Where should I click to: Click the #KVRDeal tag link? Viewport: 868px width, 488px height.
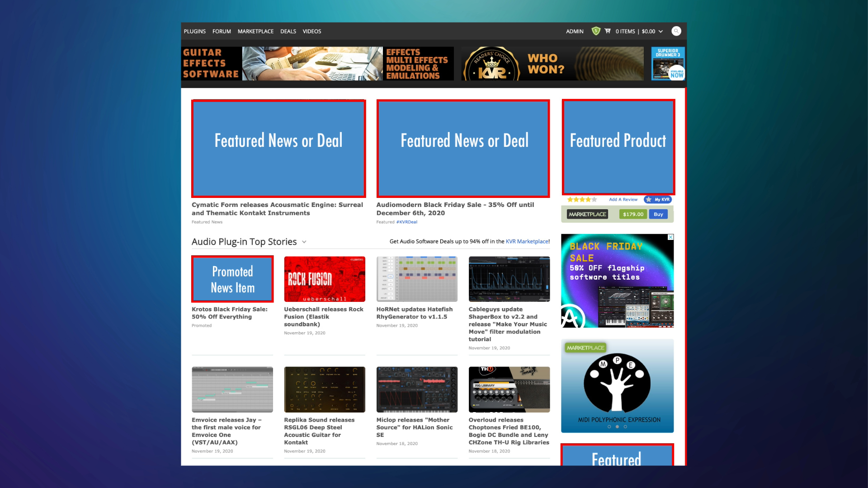click(x=407, y=222)
